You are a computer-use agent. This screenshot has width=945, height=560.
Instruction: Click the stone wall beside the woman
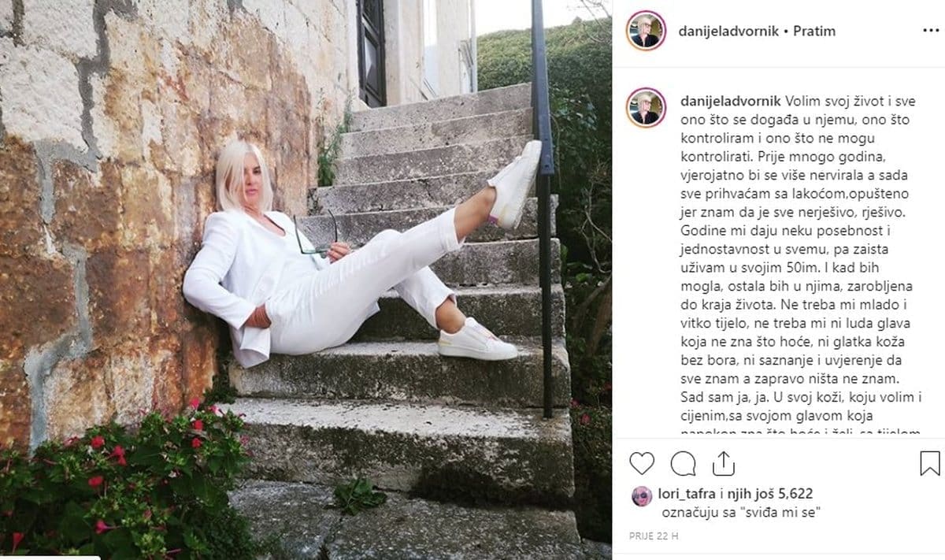pyautogui.click(x=94, y=197)
